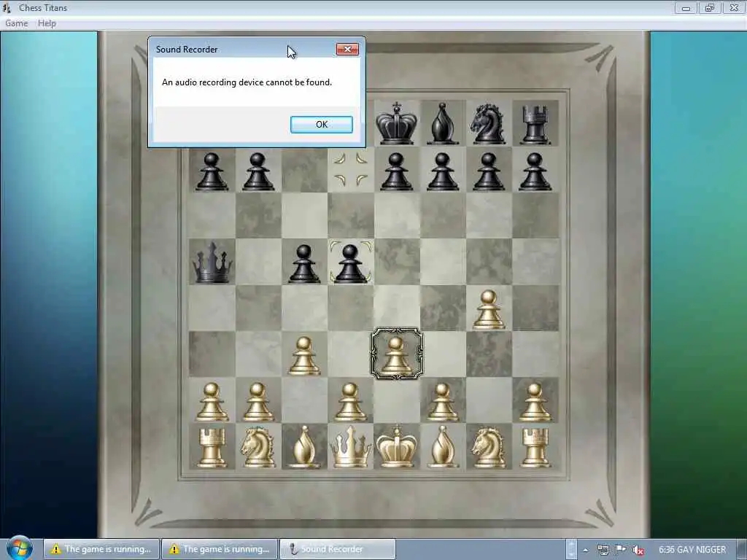Select the white knight on b1
Image resolution: width=747 pixels, height=560 pixels.
(258, 447)
